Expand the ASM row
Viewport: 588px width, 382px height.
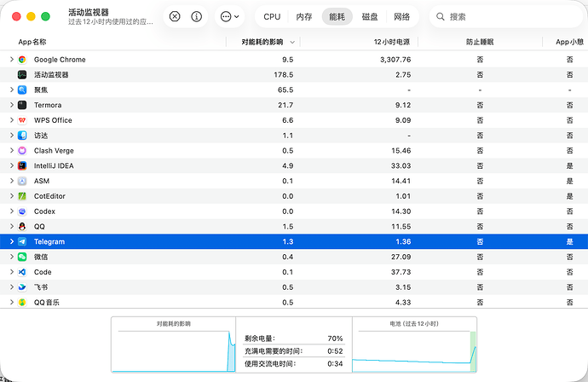(12, 181)
